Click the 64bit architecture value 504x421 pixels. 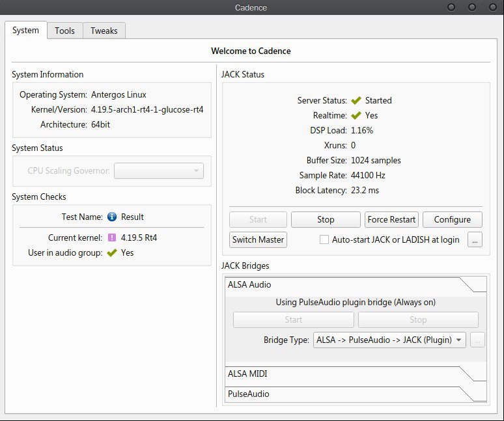[101, 124]
